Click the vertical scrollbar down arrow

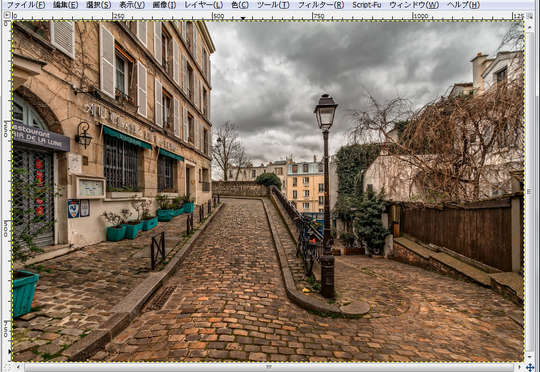click(529, 356)
